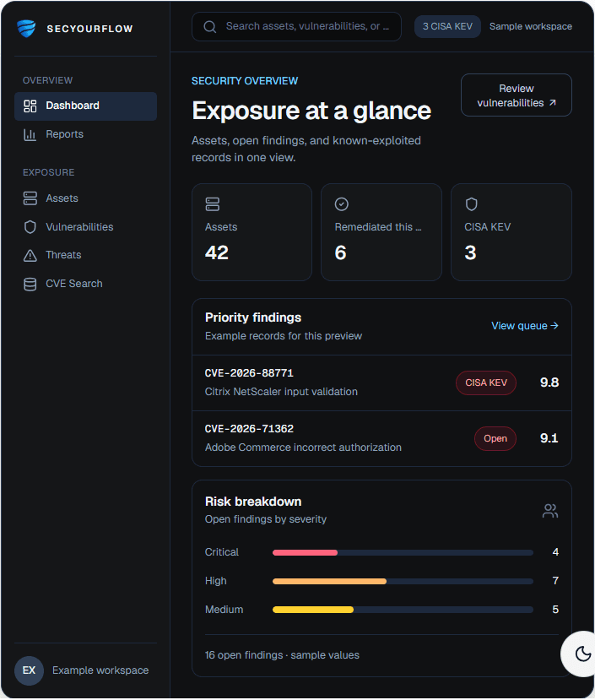Image resolution: width=595 pixels, height=700 pixels.
Task: Focus the search assets input field
Action: click(296, 27)
